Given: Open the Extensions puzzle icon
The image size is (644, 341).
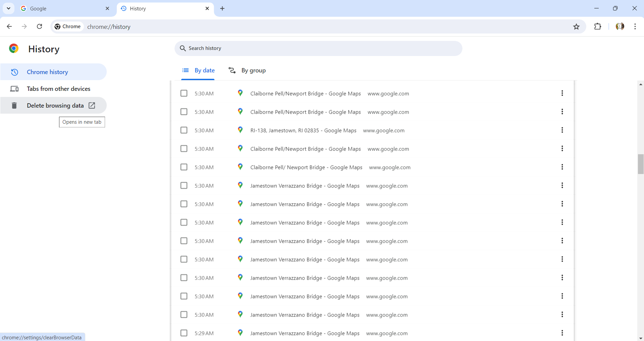Looking at the screenshot, I should [x=598, y=26].
